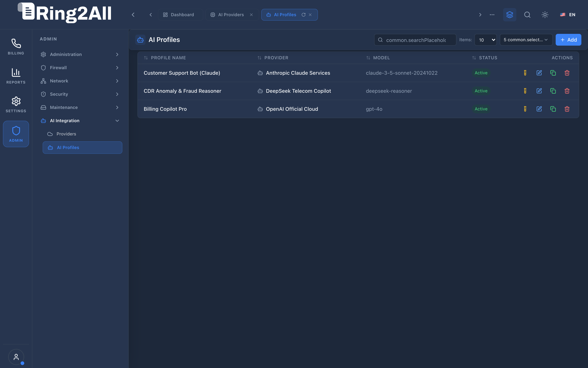This screenshot has width=588, height=368.
Task: Open the Reports section
Action: 16,76
